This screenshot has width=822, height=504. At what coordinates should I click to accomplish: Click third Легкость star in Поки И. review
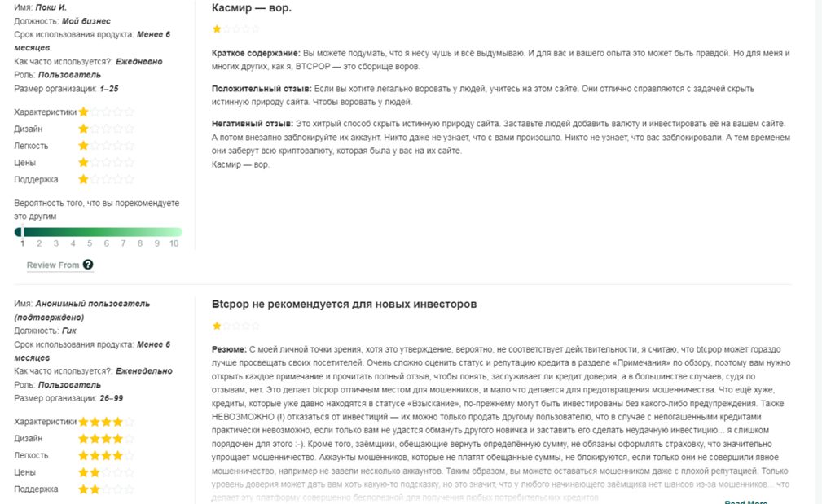point(106,146)
